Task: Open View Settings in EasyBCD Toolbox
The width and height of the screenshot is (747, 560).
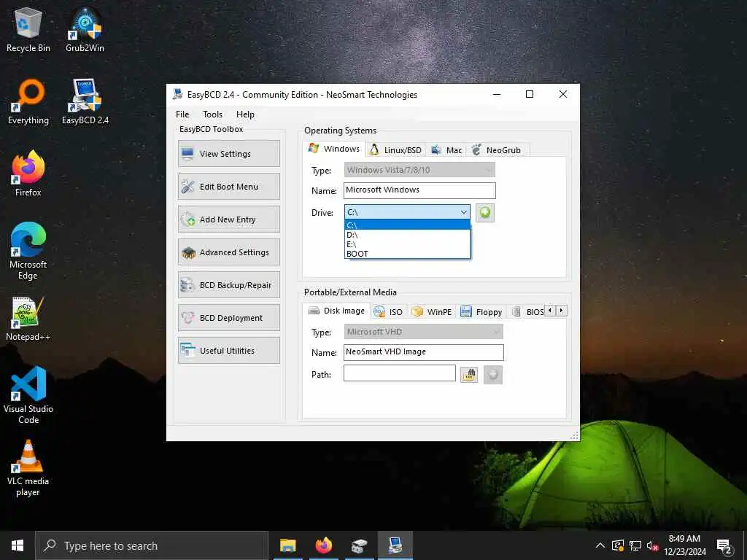Action: 228,153
